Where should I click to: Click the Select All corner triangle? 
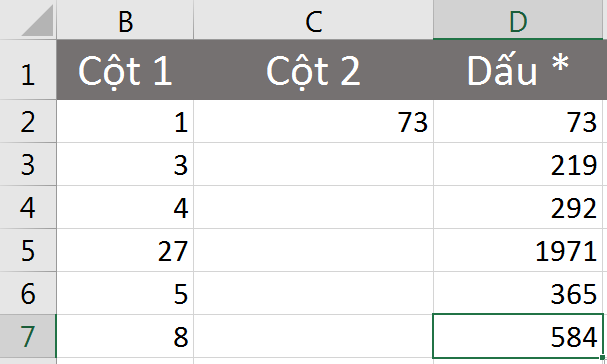coord(37,21)
